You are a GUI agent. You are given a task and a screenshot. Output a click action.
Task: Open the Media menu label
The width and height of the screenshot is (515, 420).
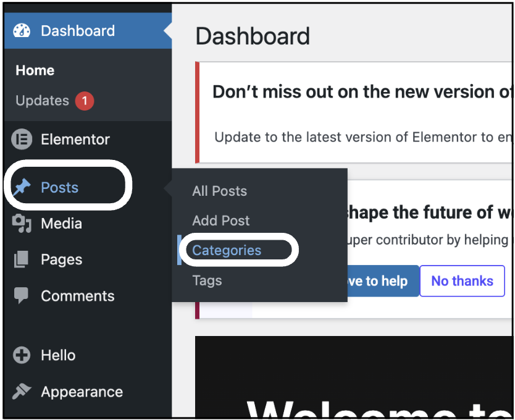click(61, 224)
